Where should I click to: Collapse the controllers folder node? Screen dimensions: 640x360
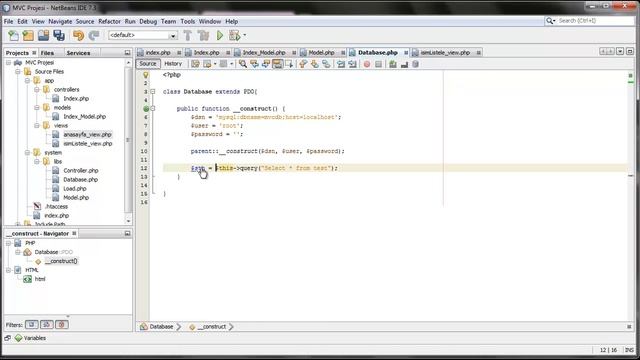tap(37, 89)
